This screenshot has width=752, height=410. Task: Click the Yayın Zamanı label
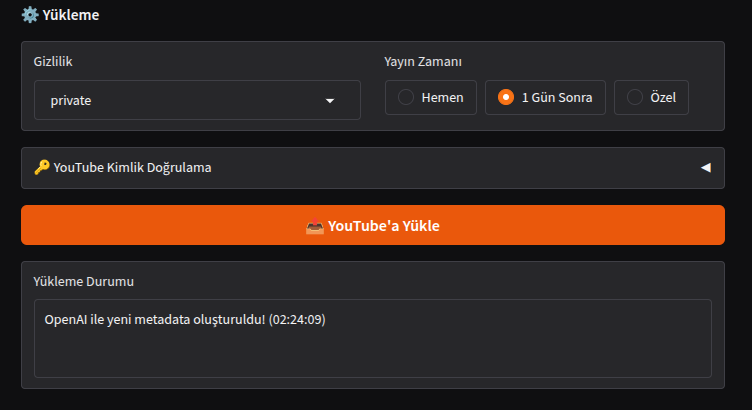(423, 61)
